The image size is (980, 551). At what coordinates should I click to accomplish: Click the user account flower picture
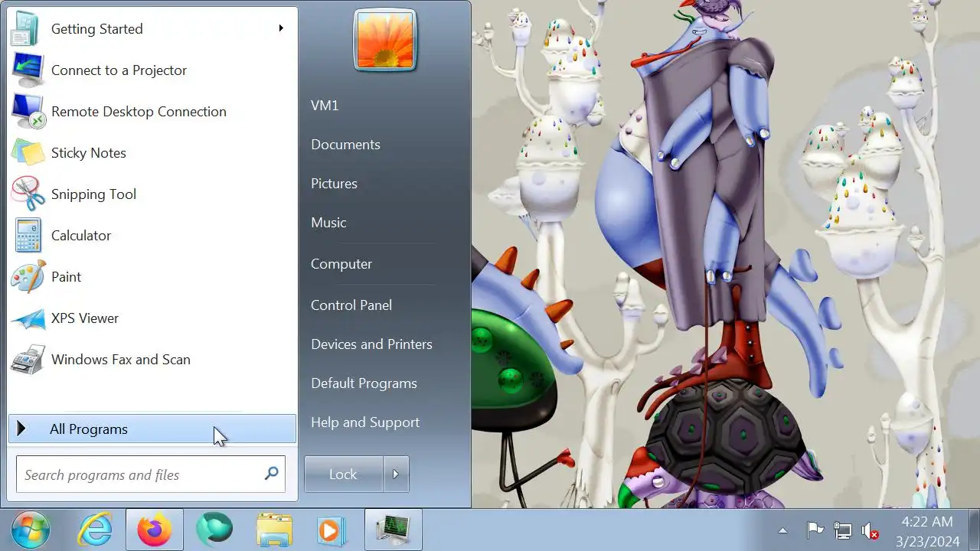pyautogui.click(x=385, y=41)
